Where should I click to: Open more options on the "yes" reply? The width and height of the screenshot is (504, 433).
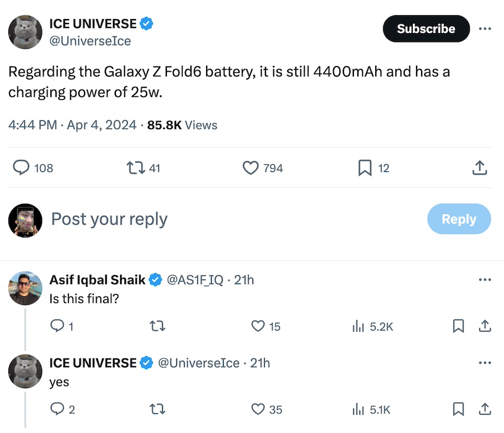point(485,363)
